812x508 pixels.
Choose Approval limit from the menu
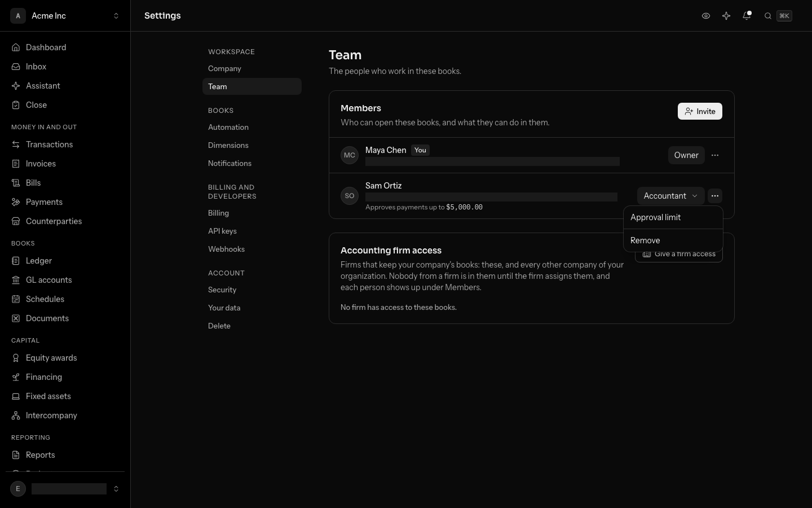pyautogui.click(x=673, y=217)
